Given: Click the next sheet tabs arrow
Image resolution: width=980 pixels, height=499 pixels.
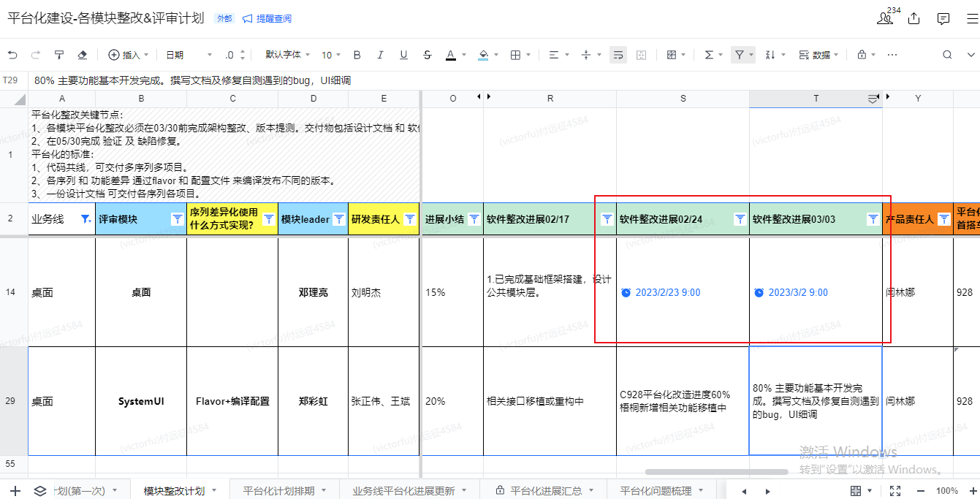Looking at the screenshot, I should 768,491.
